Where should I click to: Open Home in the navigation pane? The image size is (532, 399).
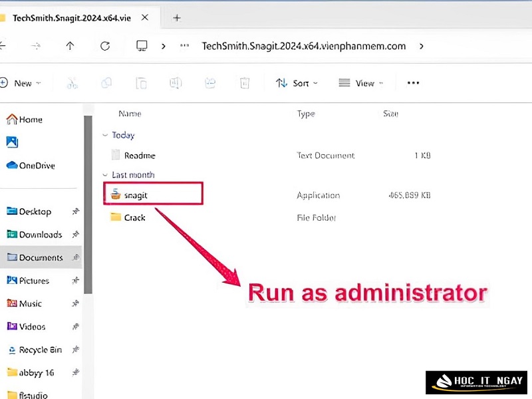point(25,120)
